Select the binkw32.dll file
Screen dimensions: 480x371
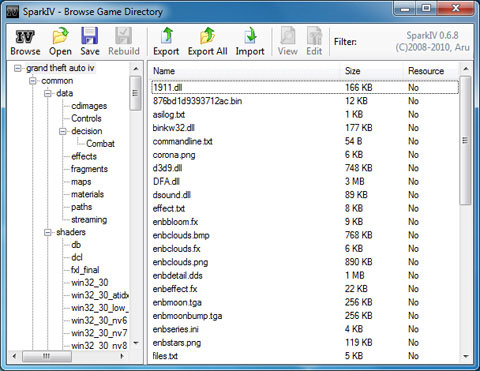pos(174,128)
